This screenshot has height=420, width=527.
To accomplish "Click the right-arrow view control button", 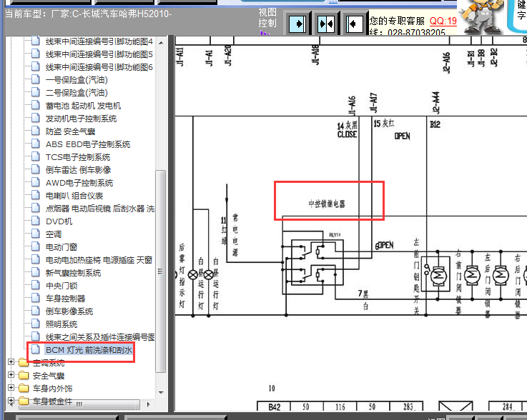I will pos(297,24).
